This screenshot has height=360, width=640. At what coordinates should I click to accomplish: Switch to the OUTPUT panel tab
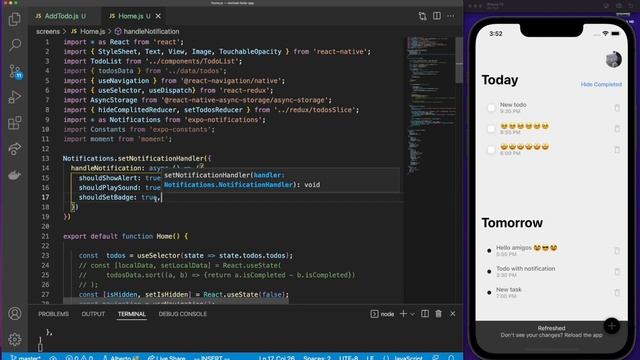point(93,314)
